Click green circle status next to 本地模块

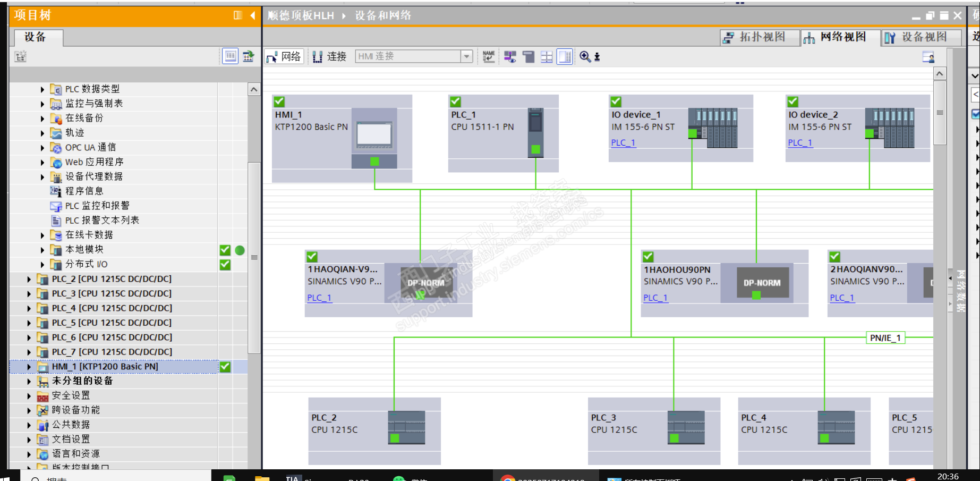[240, 250]
